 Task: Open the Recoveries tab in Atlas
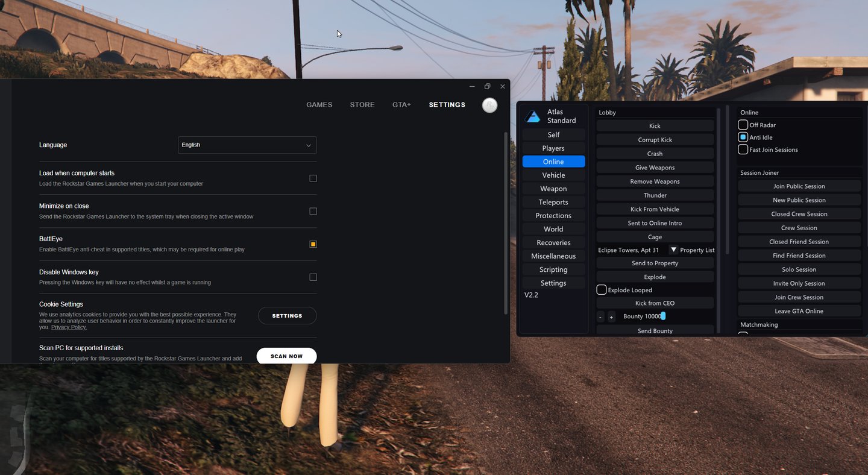coord(553,242)
